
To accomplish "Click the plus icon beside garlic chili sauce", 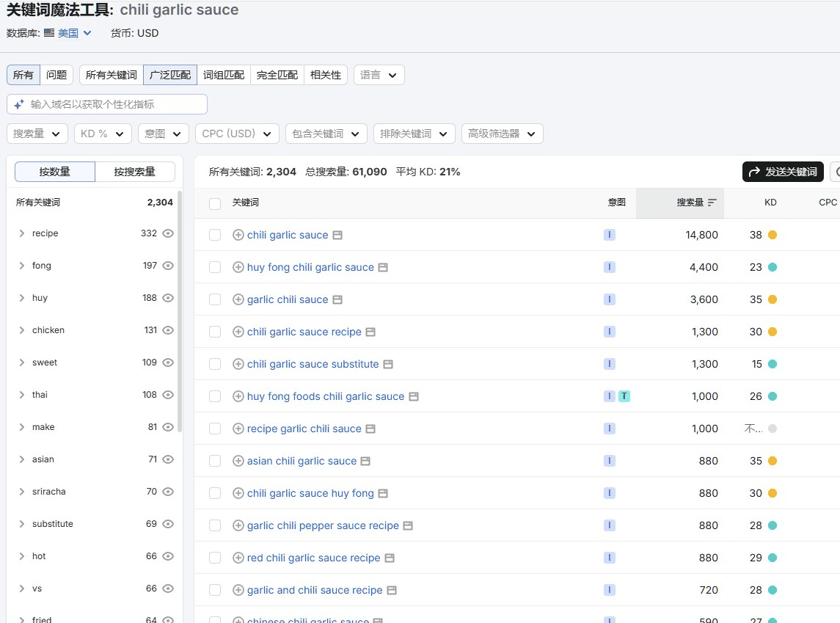I will [238, 299].
